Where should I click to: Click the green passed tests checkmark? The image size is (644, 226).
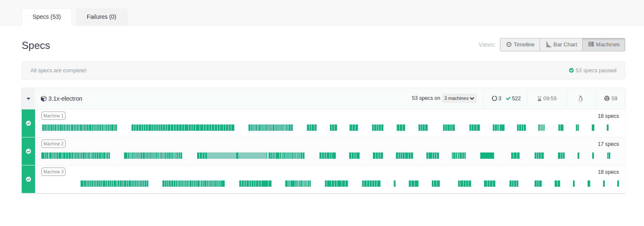[508, 99]
